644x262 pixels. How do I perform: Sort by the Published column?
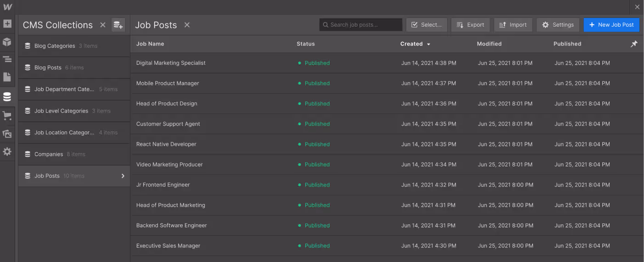[567, 44]
